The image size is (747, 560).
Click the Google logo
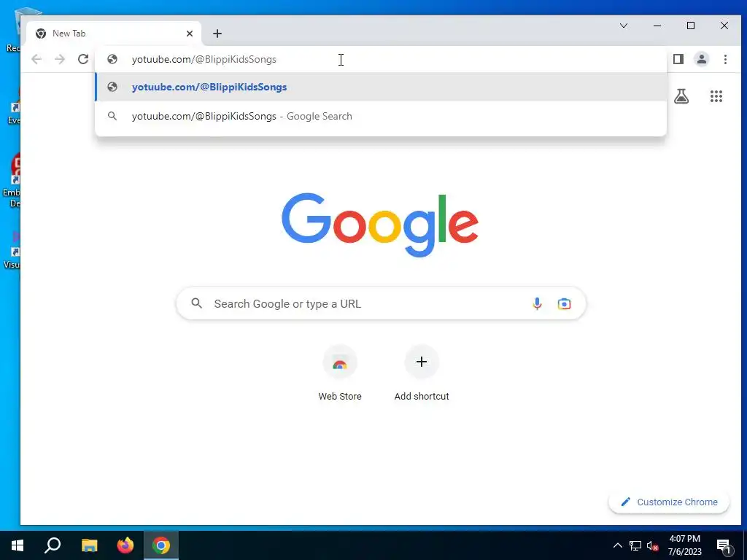379,225
